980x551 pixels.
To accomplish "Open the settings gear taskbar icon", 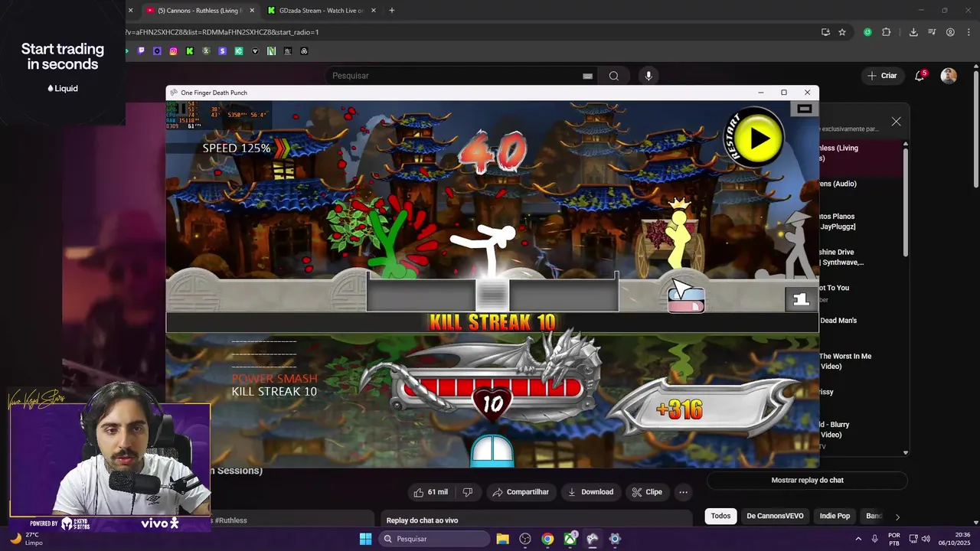I will click(614, 539).
